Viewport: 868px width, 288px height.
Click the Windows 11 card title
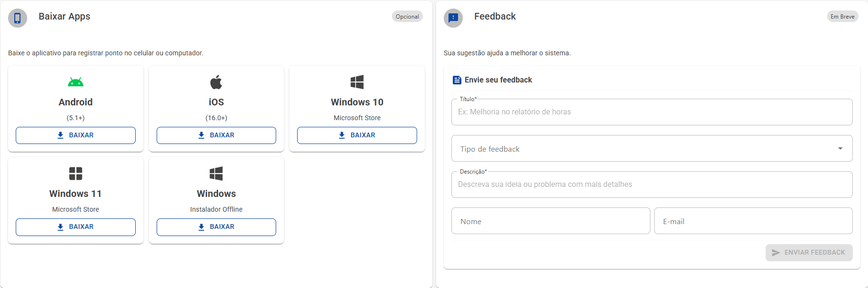76,194
